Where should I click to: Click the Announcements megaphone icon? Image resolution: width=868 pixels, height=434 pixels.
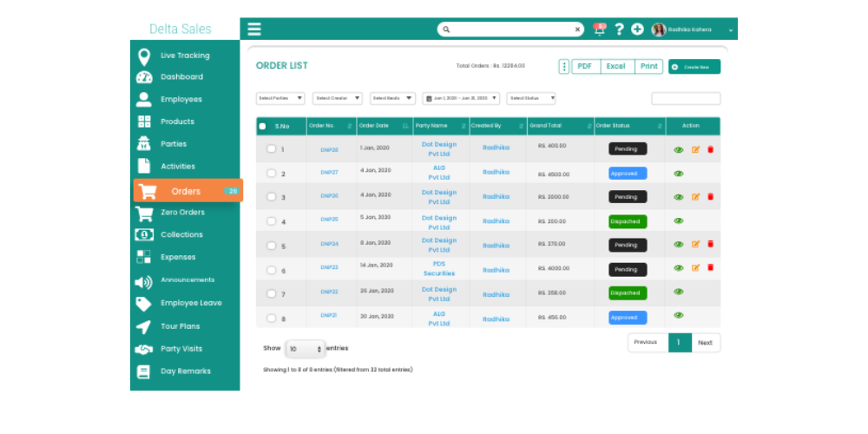point(144,282)
